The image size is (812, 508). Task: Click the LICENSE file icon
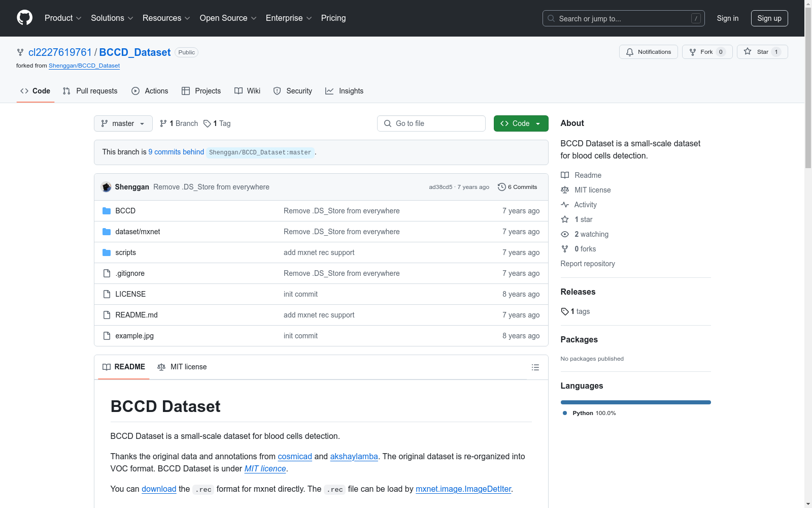[107, 294]
